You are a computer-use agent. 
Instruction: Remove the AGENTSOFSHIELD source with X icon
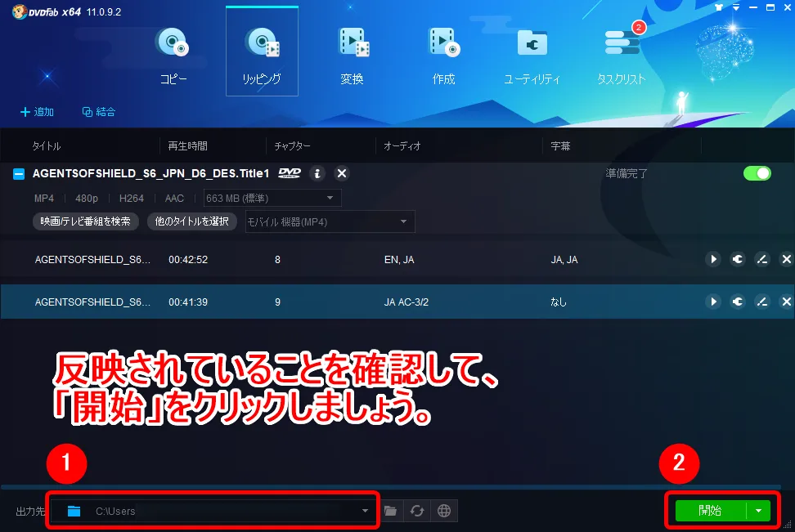(x=342, y=173)
